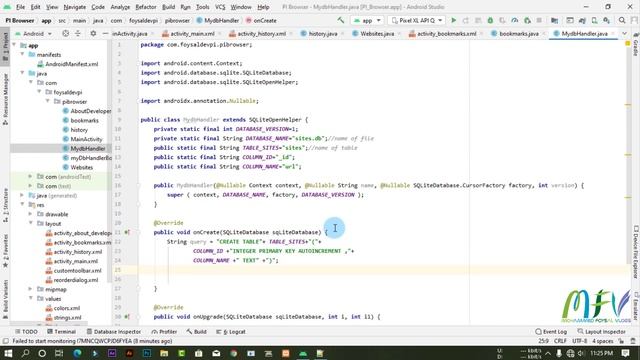Open the Refactor menu
This screenshot has height=360, width=640.
pos(146,7)
